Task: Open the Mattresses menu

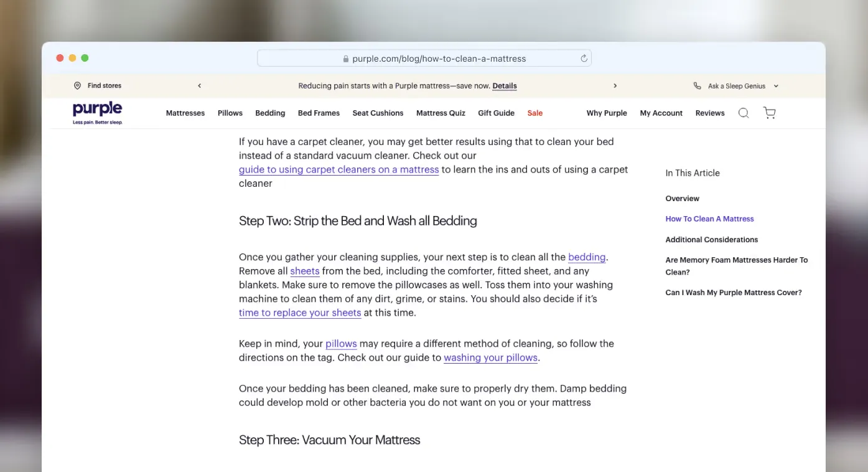Action: point(185,113)
